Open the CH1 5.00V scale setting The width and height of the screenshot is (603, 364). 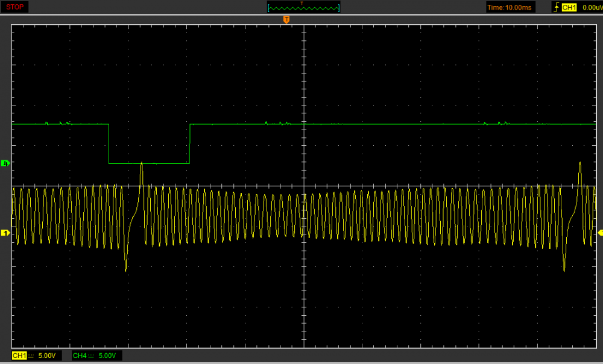coord(47,356)
